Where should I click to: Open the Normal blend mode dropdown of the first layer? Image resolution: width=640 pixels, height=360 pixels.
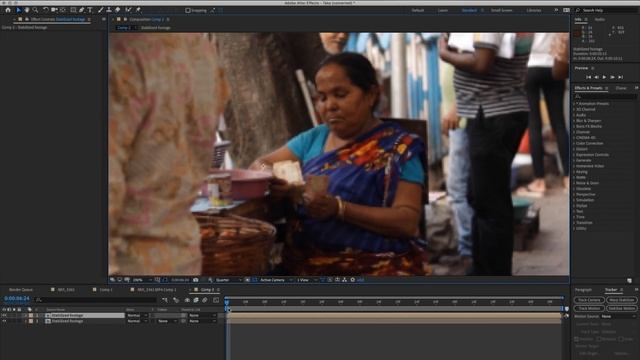(137, 316)
